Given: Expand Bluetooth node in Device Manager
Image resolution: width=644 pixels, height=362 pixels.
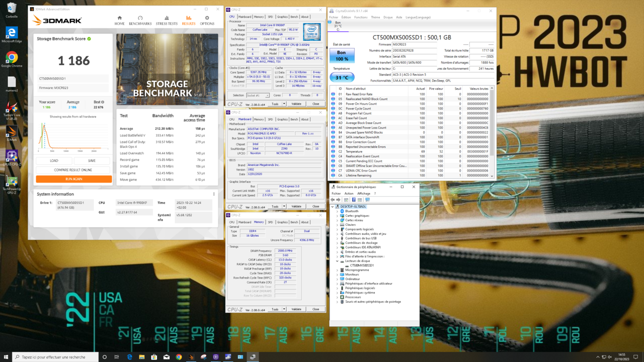Looking at the screenshot, I should tap(338, 211).
